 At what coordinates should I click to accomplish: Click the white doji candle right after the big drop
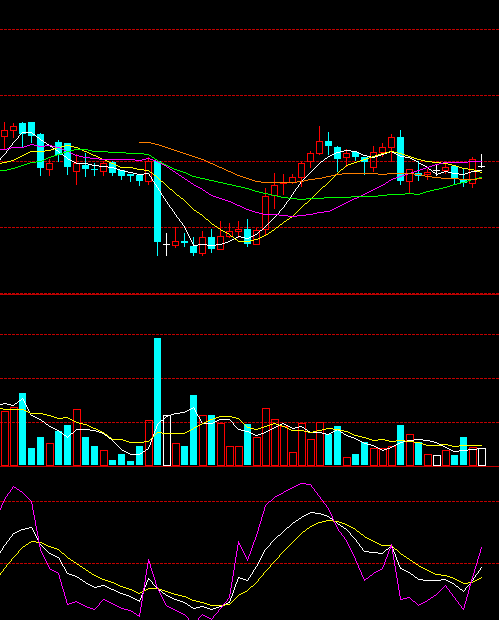(166, 245)
